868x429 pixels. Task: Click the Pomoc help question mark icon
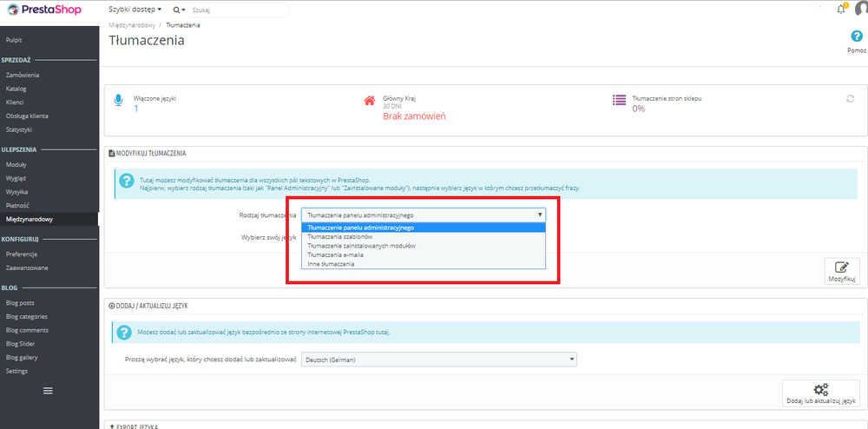coord(857,36)
